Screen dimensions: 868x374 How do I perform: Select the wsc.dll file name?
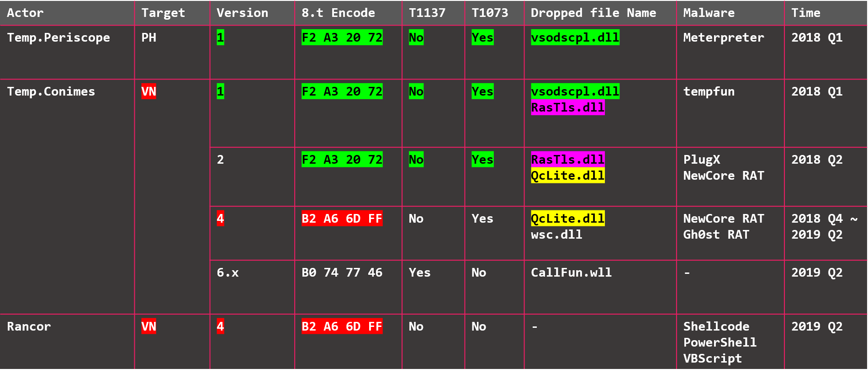pyautogui.click(x=556, y=235)
